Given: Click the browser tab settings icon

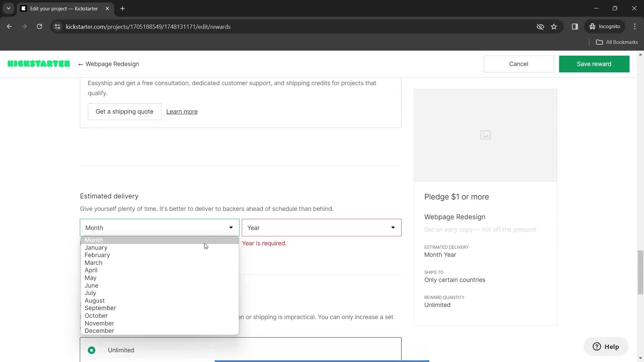Looking at the screenshot, I should coord(8,8).
